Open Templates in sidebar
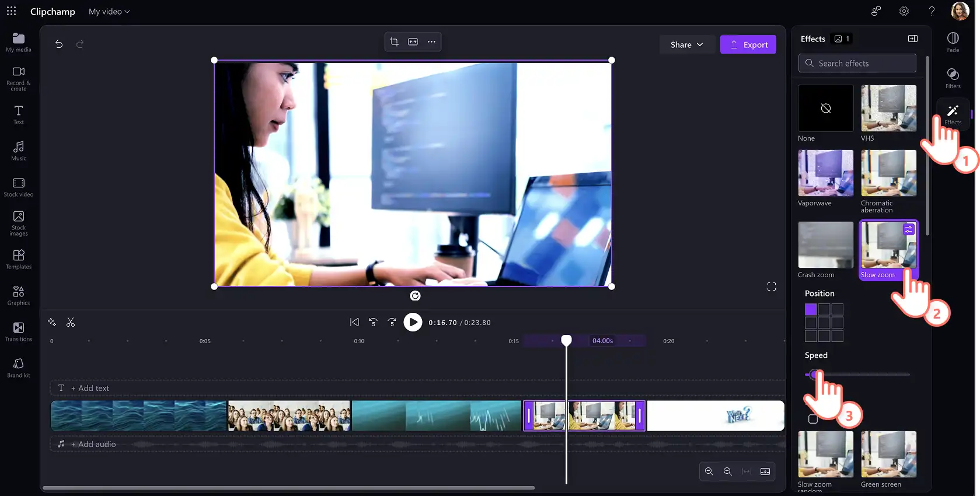Image resolution: width=980 pixels, height=496 pixels. 19,260
